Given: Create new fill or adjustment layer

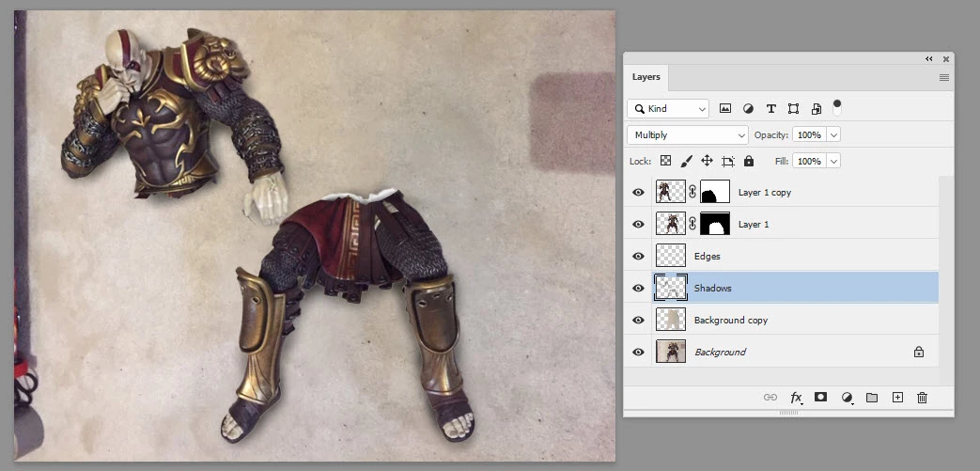Looking at the screenshot, I should point(847,397).
